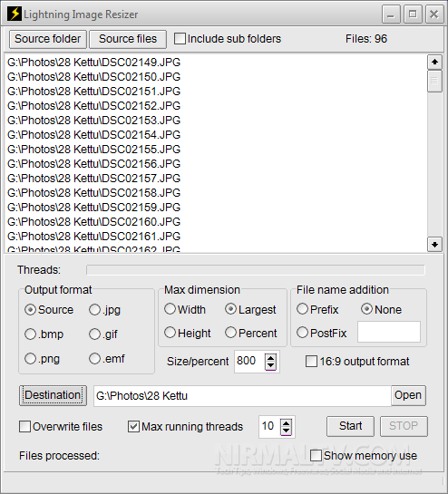Increase max running threads with up arrow

coord(286,423)
